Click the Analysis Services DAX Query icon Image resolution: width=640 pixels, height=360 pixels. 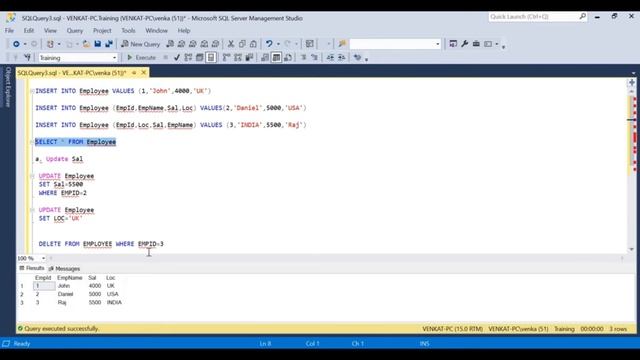[x=216, y=44]
